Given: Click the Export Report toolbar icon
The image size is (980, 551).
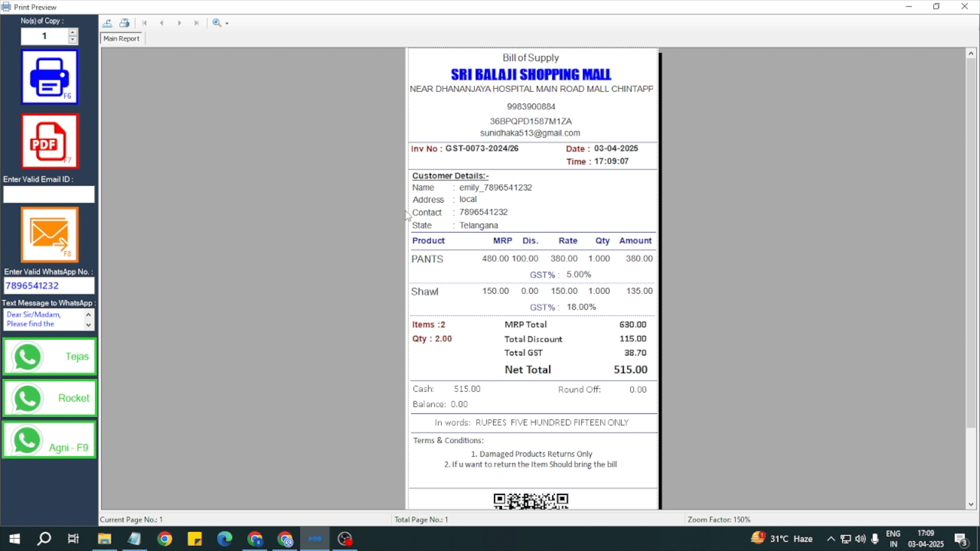Looking at the screenshot, I should 107,23.
